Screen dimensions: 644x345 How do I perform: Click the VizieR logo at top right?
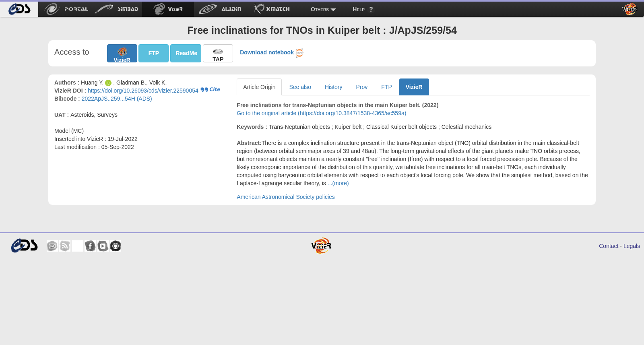[630, 9]
